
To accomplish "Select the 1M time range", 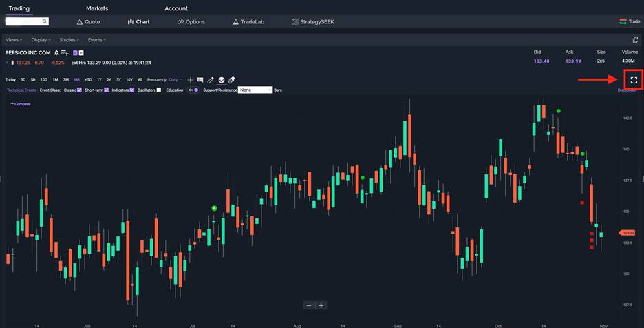I will tap(55, 79).
